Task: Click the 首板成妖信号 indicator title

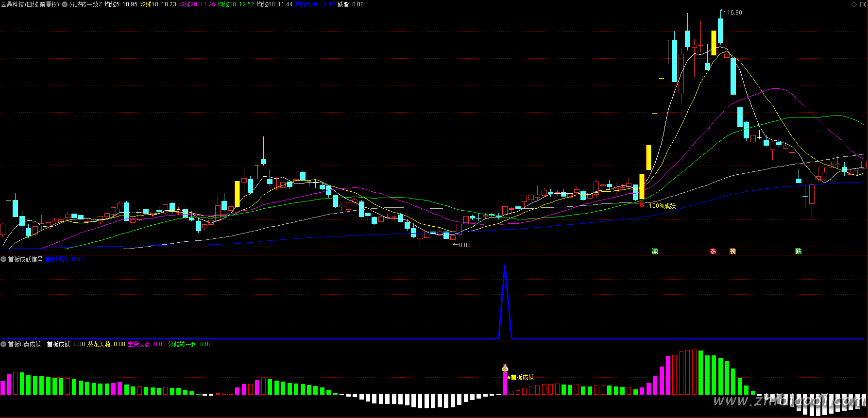Action: pyautogui.click(x=25, y=259)
